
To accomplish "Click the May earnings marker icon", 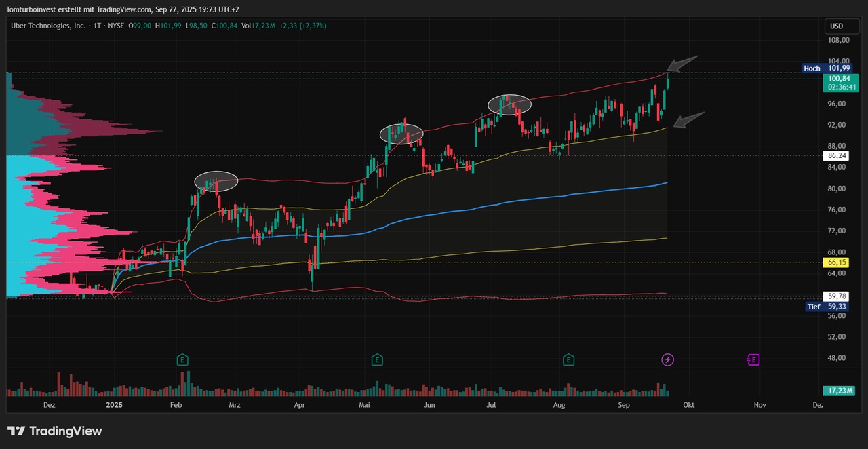I will (x=377, y=359).
